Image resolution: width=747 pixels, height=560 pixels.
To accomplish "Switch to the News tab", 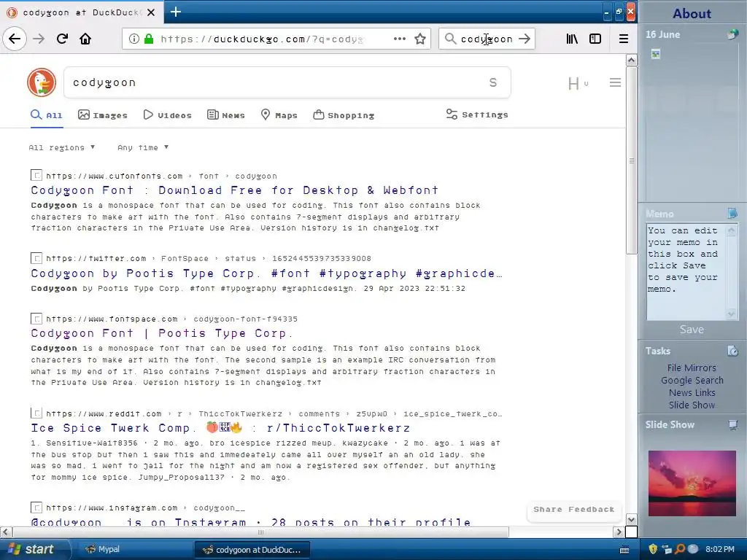I will [226, 114].
